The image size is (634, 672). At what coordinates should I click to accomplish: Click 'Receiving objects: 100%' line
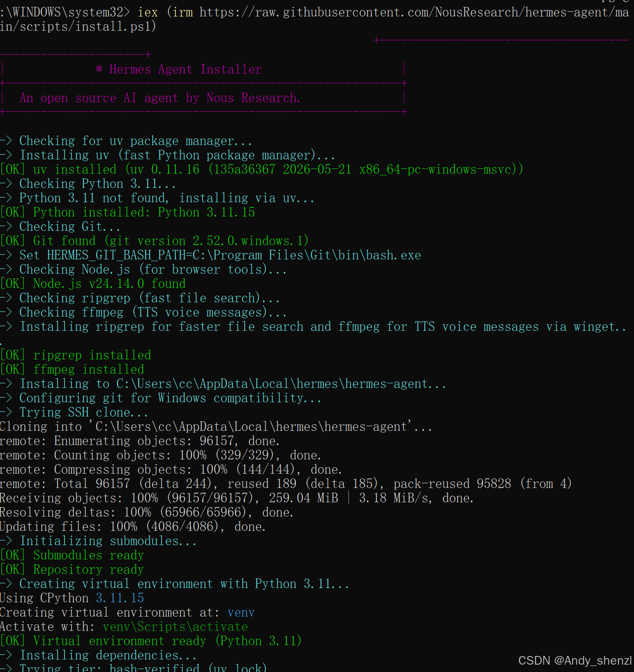point(237,498)
